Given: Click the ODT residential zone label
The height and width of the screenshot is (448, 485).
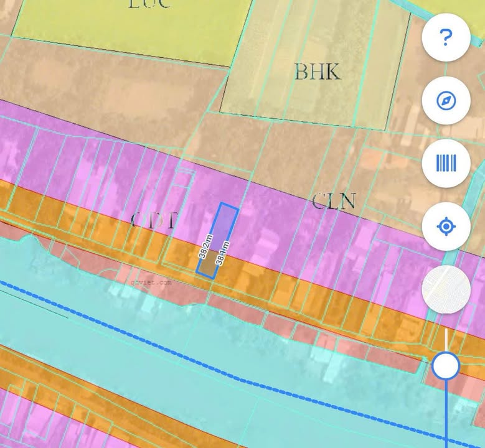Looking at the screenshot, I should 154,220.
